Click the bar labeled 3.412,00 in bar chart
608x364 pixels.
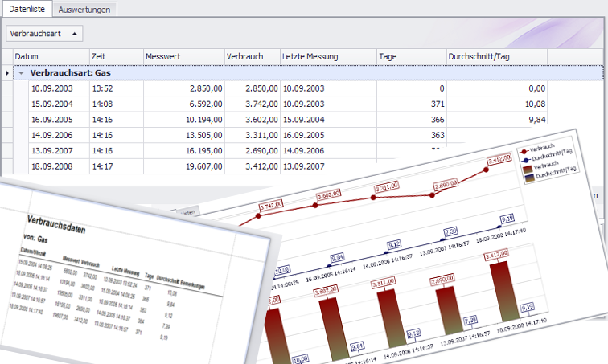504,292
